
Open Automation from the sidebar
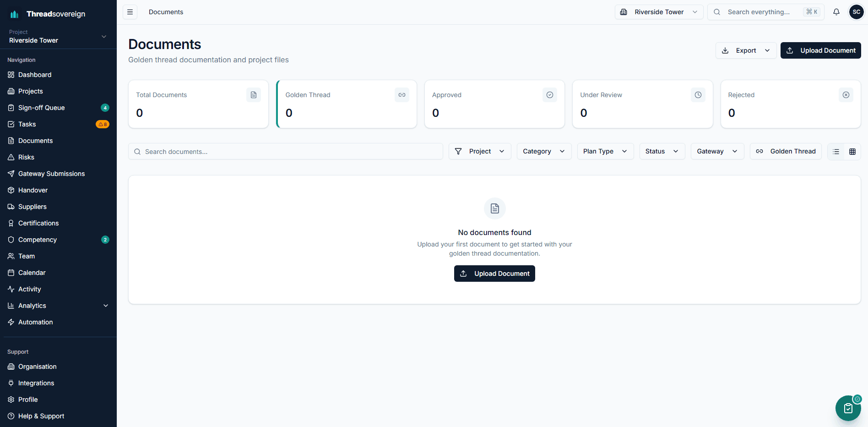[58, 322]
